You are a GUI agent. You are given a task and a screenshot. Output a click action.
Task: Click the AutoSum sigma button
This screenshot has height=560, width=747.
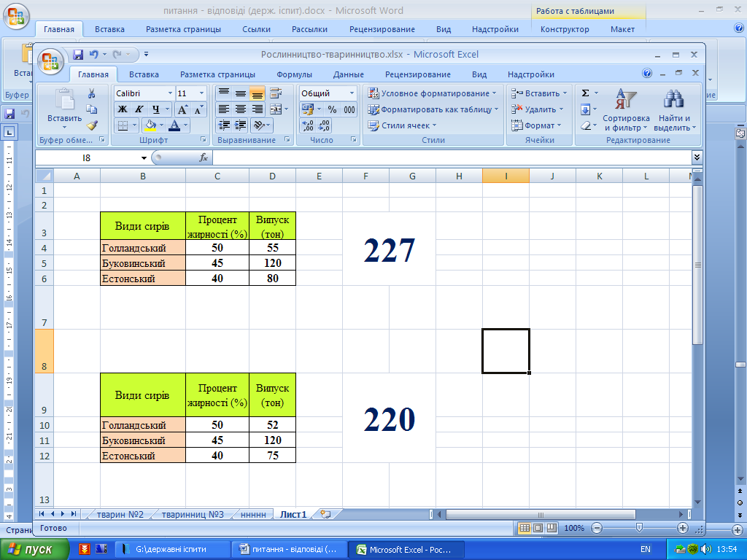tap(586, 93)
